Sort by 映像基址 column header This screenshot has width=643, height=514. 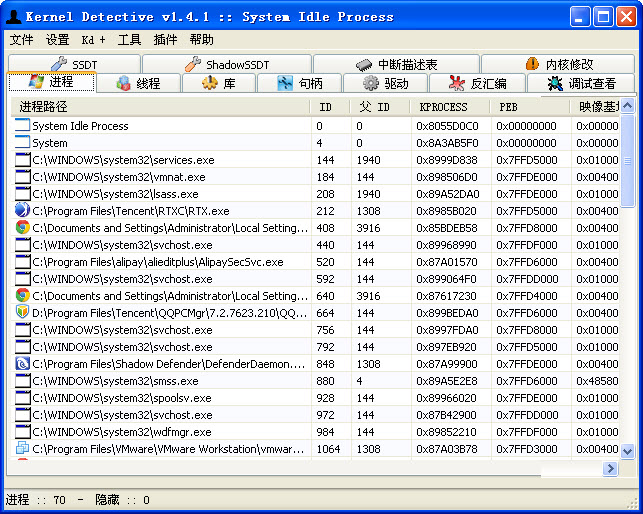tap(595, 107)
